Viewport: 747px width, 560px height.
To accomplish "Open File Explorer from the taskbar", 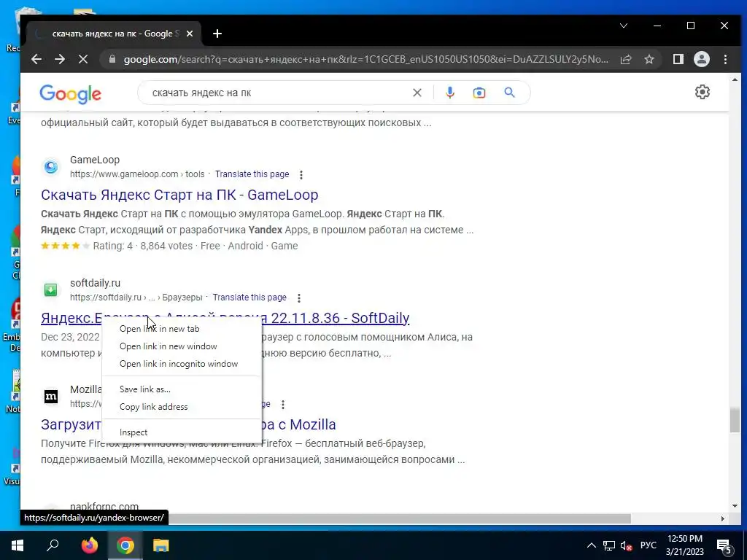I will point(161,545).
